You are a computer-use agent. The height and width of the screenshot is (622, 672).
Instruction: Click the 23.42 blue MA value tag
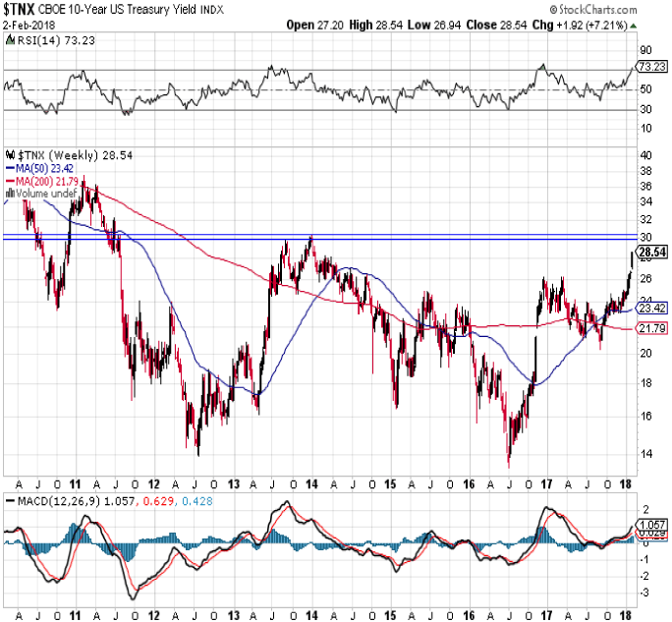click(x=651, y=308)
